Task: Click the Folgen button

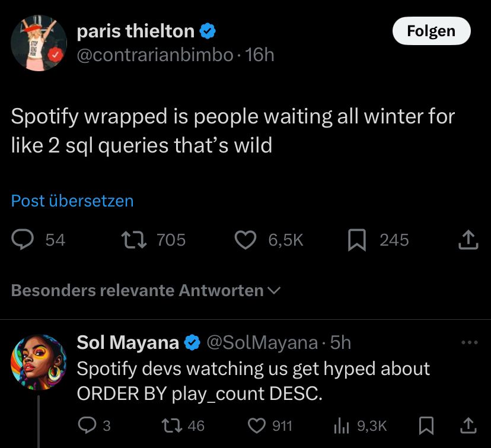Action: (431, 31)
